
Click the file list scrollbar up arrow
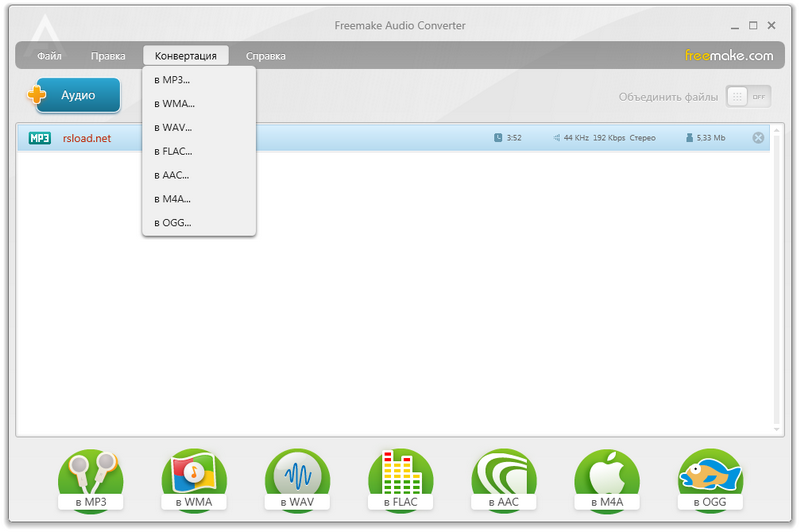(x=777, y=131)
